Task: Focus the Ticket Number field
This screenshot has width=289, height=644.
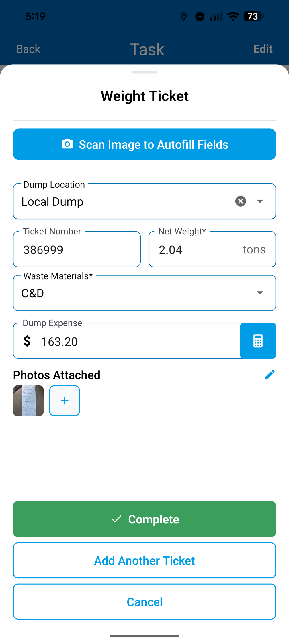Action: pyautogui.click(x=77, y=249)
